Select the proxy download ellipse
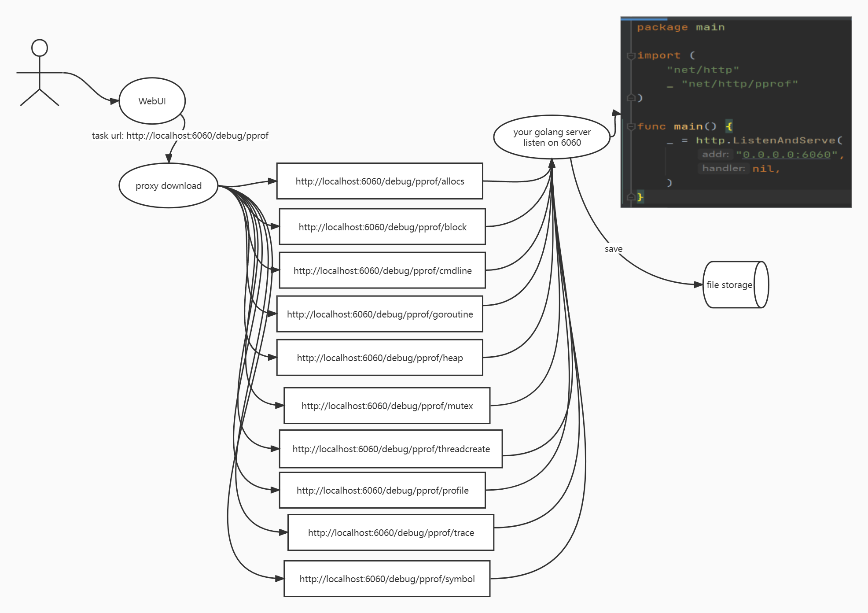 click(168, 185)
